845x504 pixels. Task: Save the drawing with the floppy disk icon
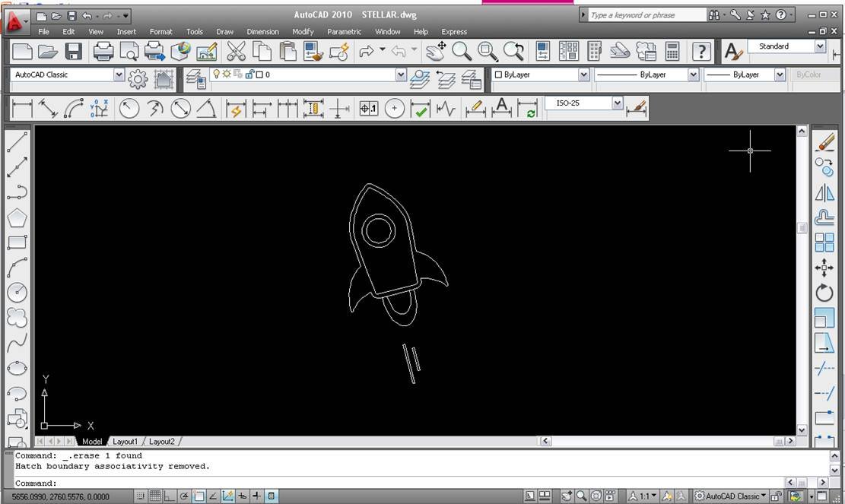tap(73, 52)
